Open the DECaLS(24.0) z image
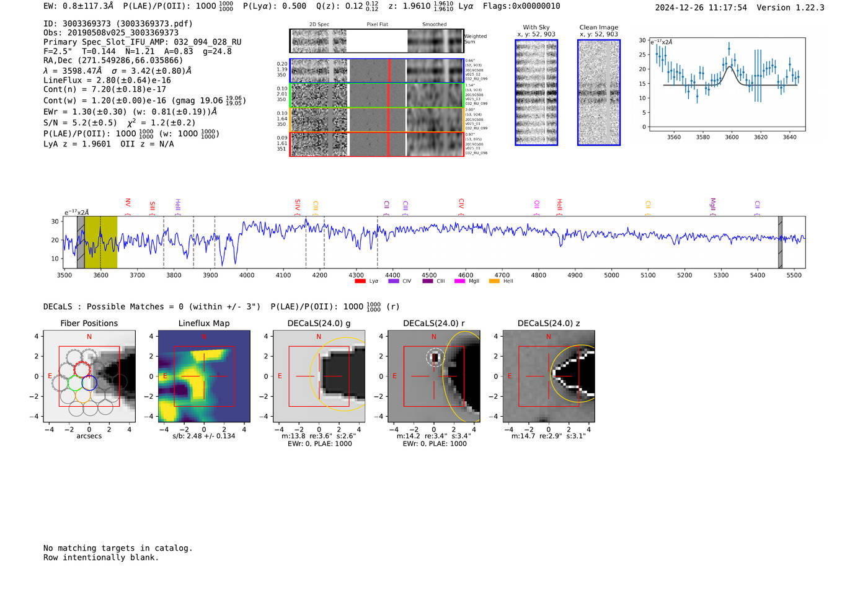Image resolution: width=868 pixels, height=591 pixels. pos(549,376)
